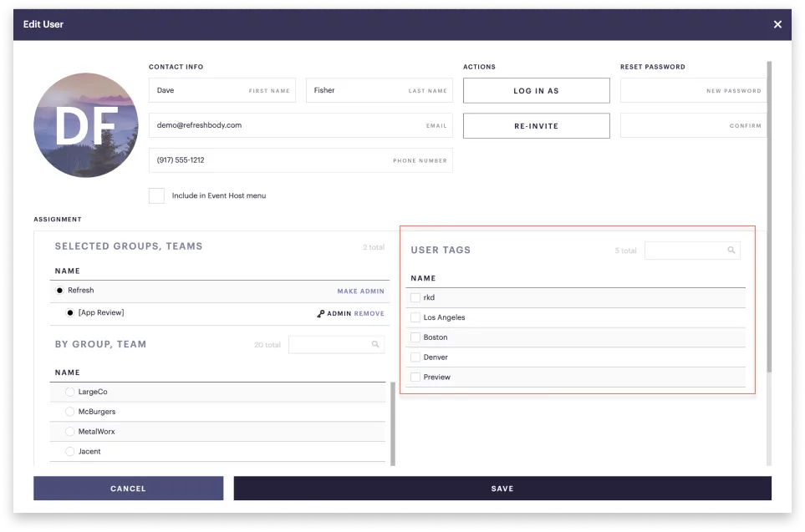Image resolution: width=805 pixels, height=532 pixels.
Task: Click the search icon in By Group, Team
Action: coord(375,344)
